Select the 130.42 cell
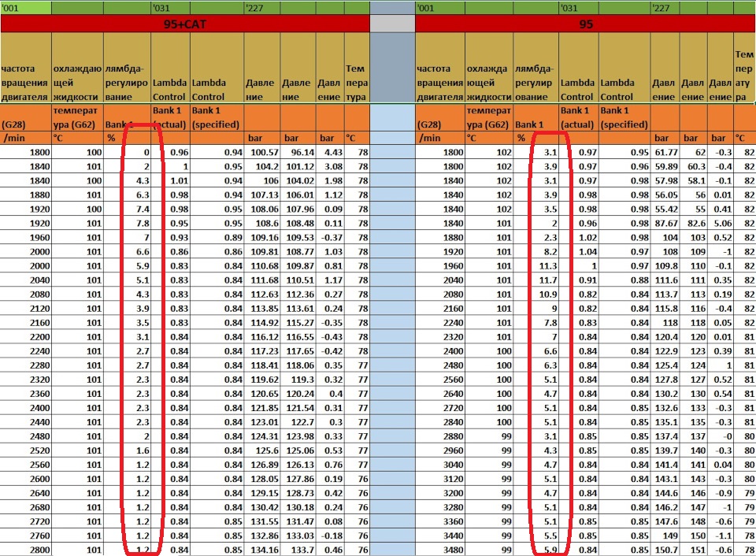756x556 pixels. tap(262, 507)
